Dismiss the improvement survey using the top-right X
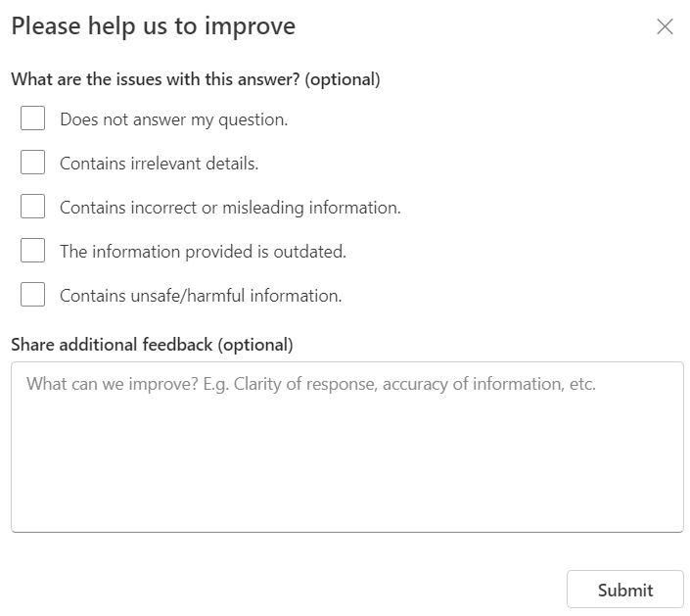The image size is (690, 616). point(665,26)
